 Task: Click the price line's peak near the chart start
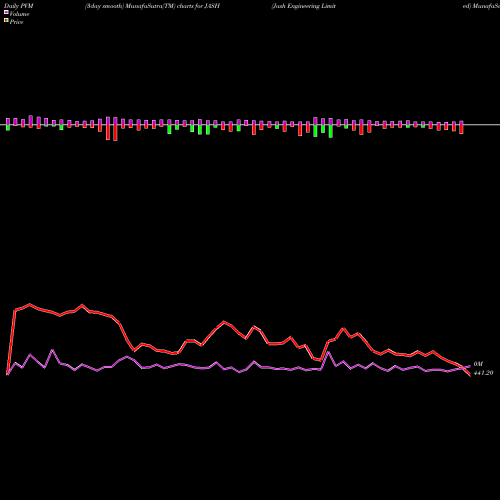(30, 304)
